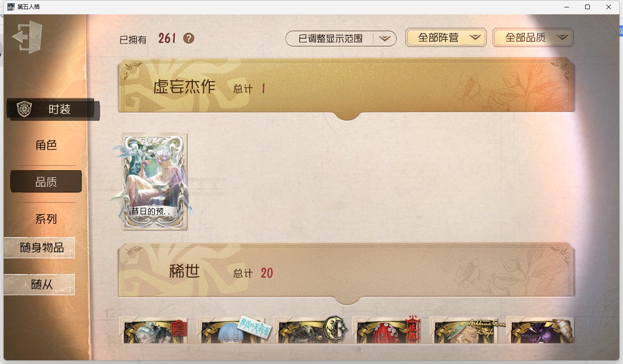The image size is (623, 364).
Task: Collapse the 稀世 section header
Action: pyautogui.click(x=347, y=272)
